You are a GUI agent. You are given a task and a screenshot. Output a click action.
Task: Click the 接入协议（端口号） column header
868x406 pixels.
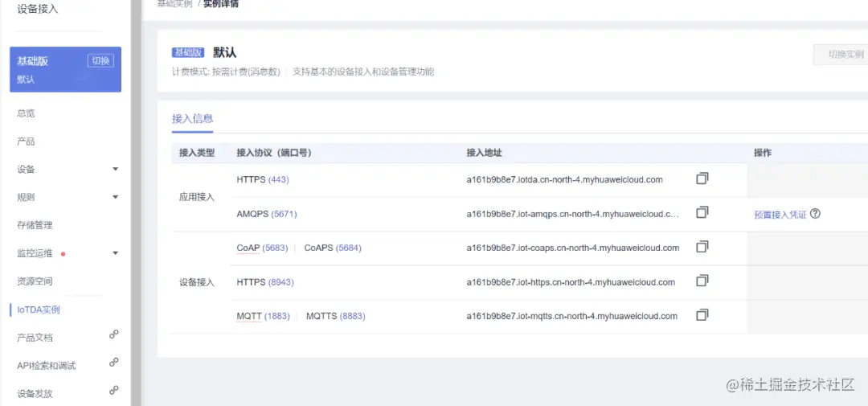pyautogui.click(x=274, y=153)
